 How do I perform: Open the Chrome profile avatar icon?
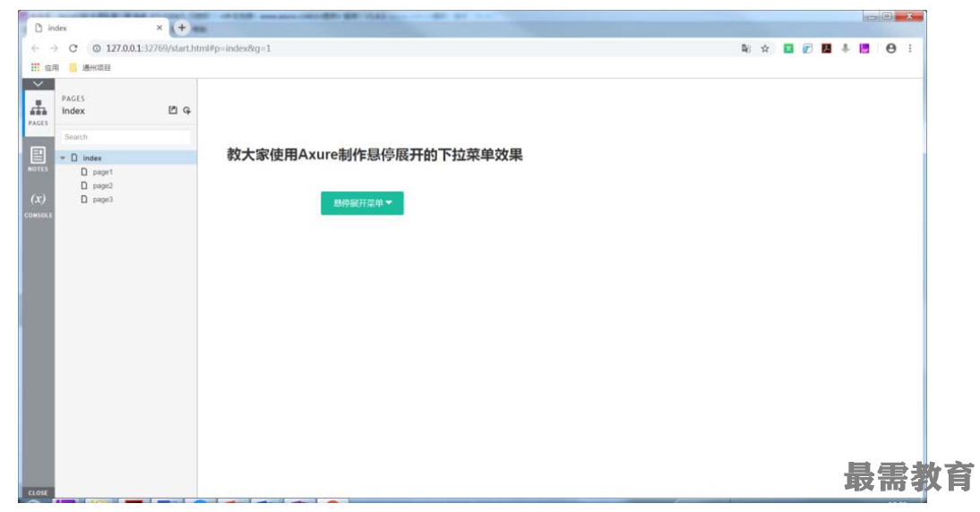point(891,48)
